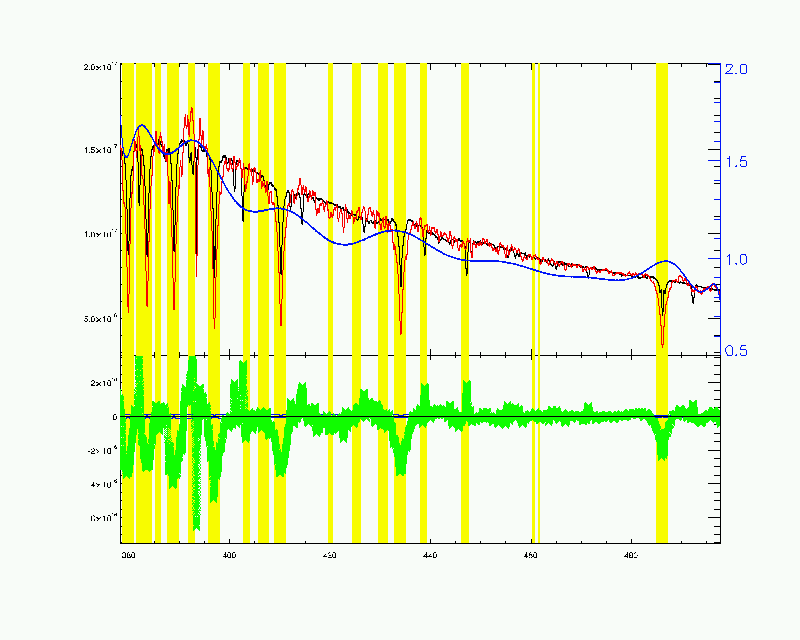Click the -4×10^6 label on the residual axis
This screenshot has height=640, width=800.
pos(104,484)
